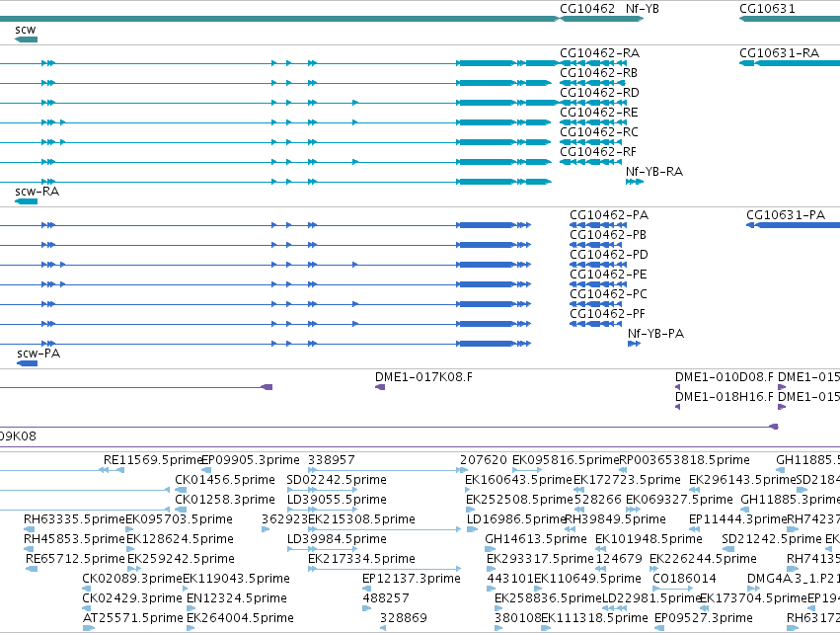Image resolution: width=840 pixels, height=633 pixels.
Task: Select the 207620 feature label
Action: 484,460
